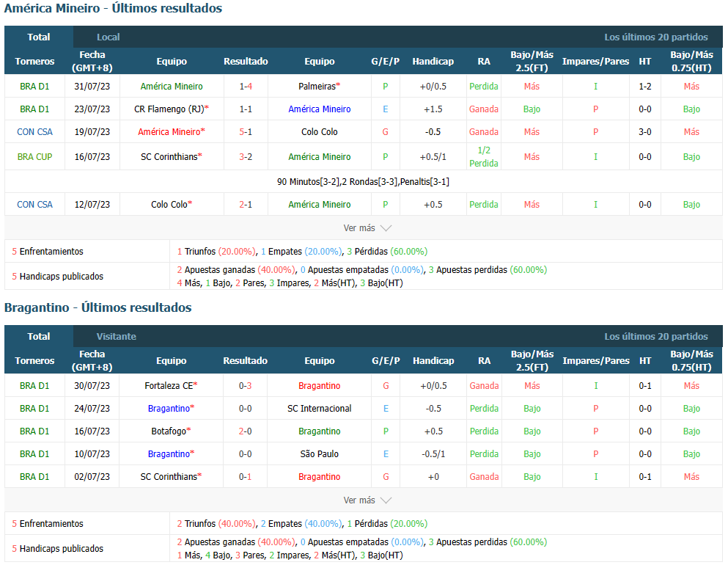Select handicap value '+0.5/1' for Corinthians cup match
Screen dimensions: 728x565
(433, 156)
